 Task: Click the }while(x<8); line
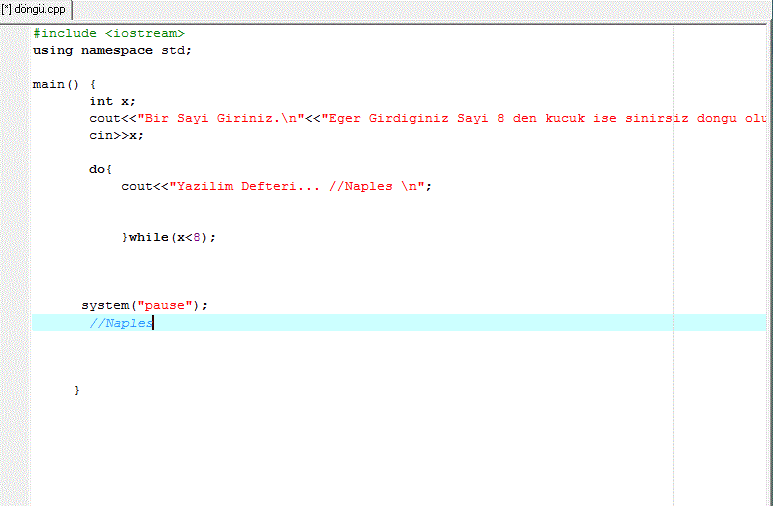coord(169,237)
